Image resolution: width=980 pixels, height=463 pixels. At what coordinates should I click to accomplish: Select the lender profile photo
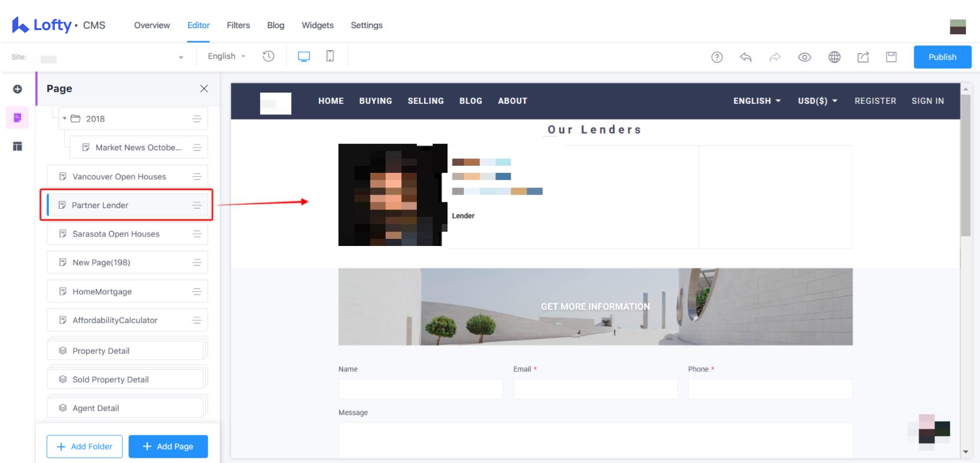(x=393, y=195)
